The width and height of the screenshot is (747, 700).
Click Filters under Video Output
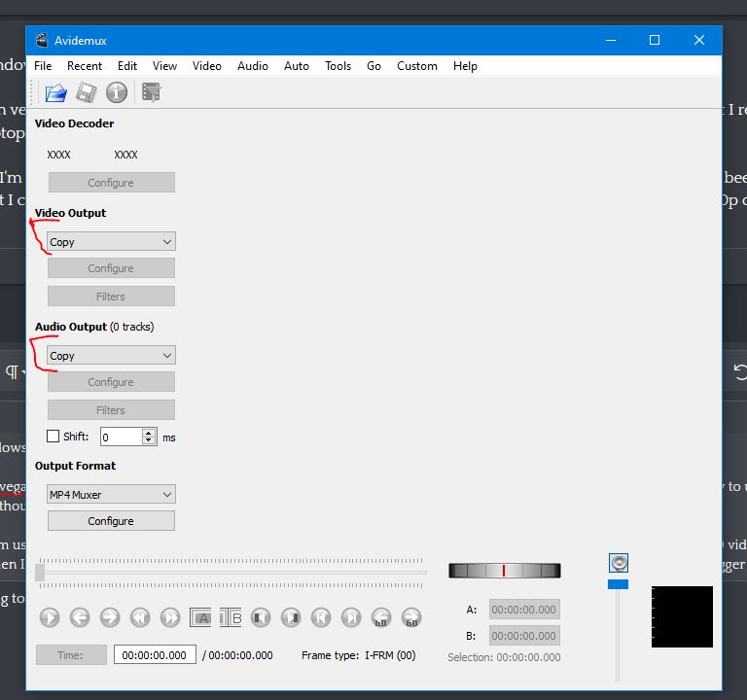[x=111, y=297]
